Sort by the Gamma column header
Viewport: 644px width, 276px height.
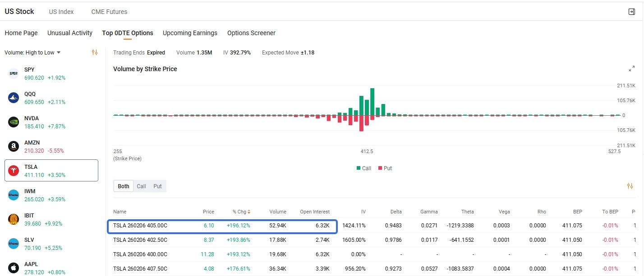tap(429, 212)
